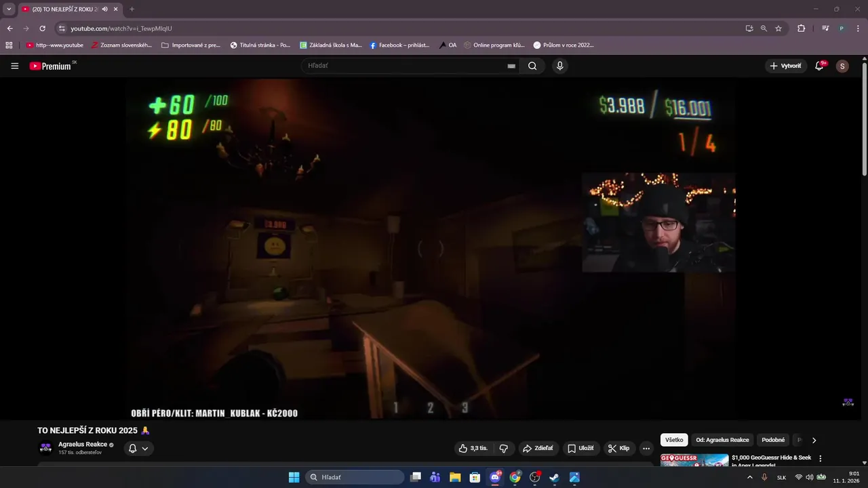This screenshot has width=868, height=488.
Task: Switch to the TO NEJLEPŠÍ Z ROKU browser tab
Action: (70, 9)
